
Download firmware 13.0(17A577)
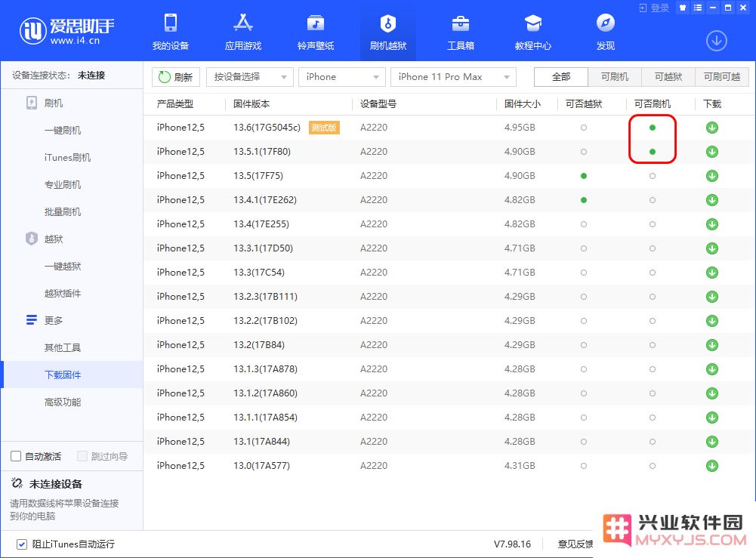point(712,466)
